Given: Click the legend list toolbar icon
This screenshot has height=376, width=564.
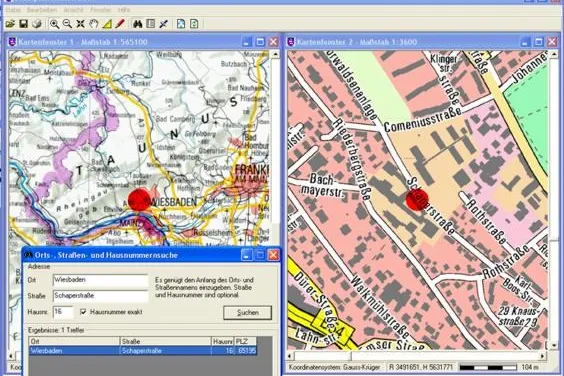Looking at the screenshot, I should point(150,24).
